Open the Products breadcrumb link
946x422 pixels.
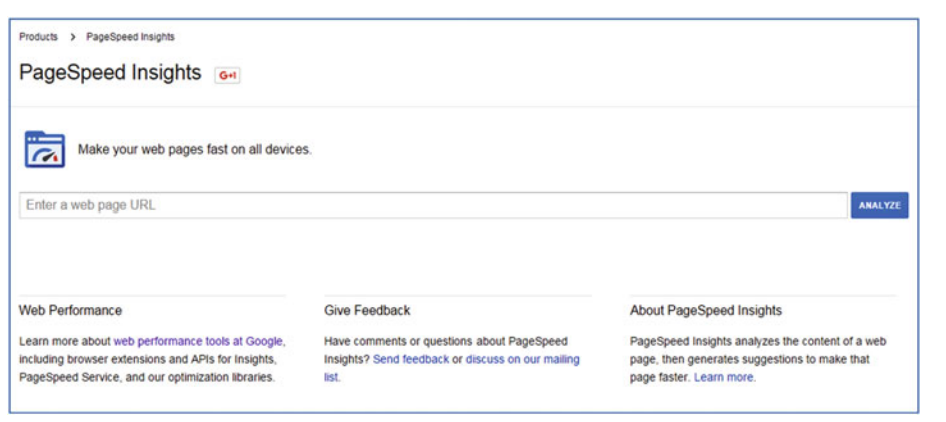coord(38,37)
